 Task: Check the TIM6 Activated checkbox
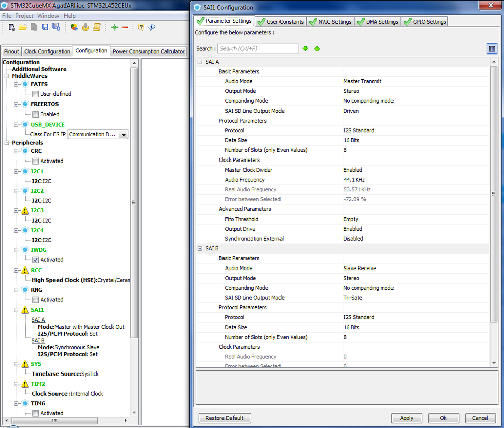36,413
